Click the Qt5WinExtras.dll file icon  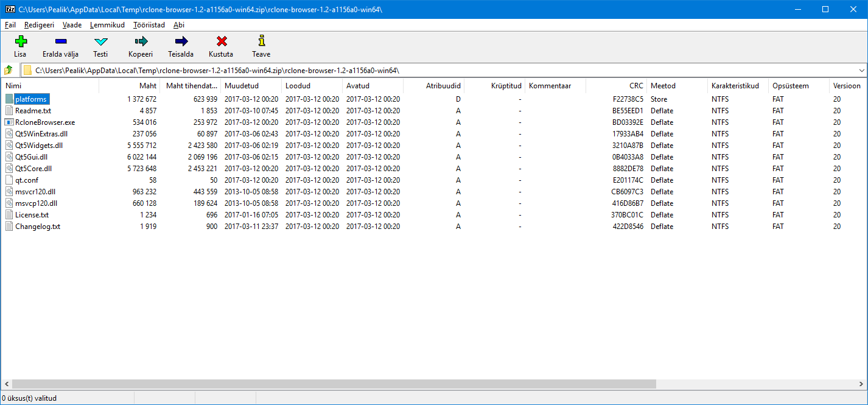(x=9, y=133)
